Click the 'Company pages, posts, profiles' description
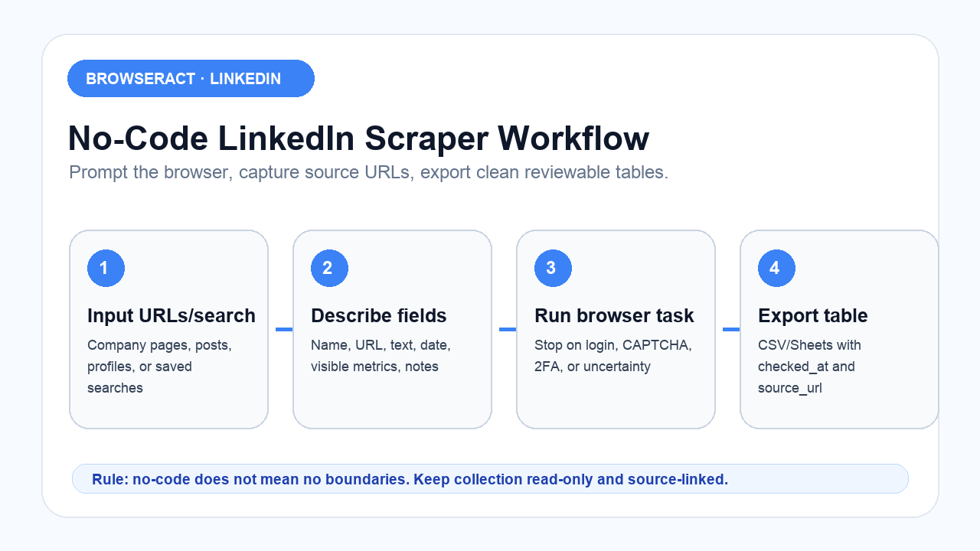Screen dimensions: 980x551 point(159,367)
